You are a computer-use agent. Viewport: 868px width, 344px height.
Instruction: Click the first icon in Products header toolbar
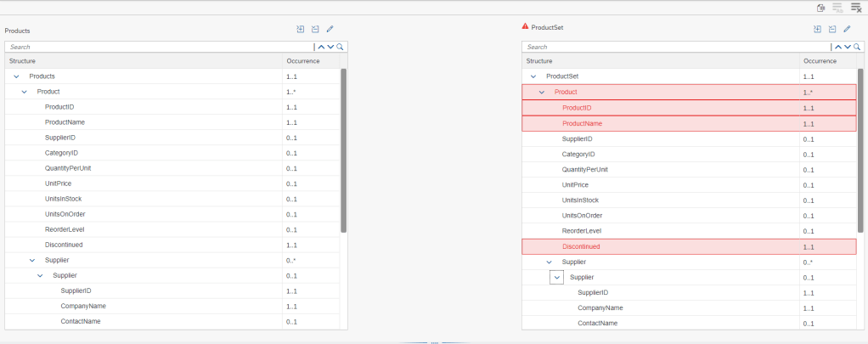tap(301, 29)
